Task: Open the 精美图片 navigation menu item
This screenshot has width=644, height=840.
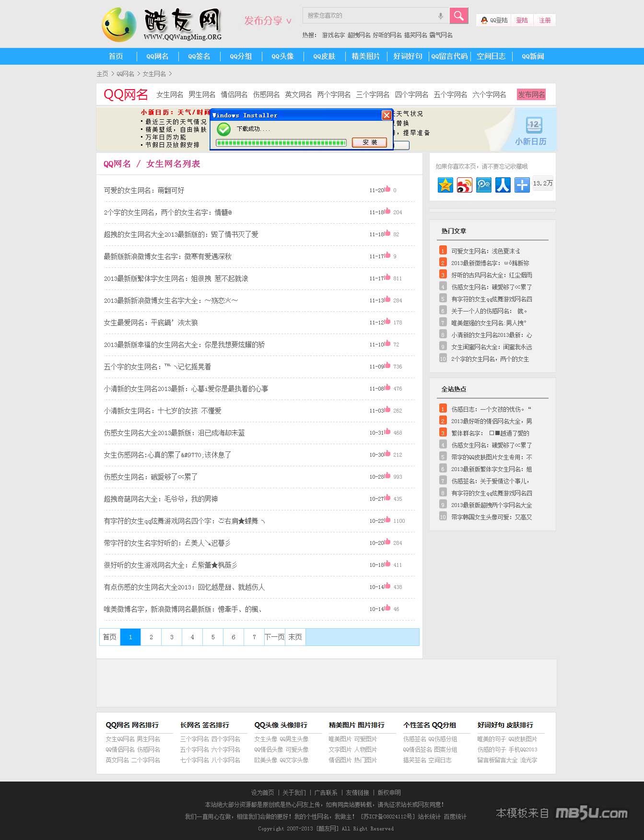Action: tap(365, 57)
